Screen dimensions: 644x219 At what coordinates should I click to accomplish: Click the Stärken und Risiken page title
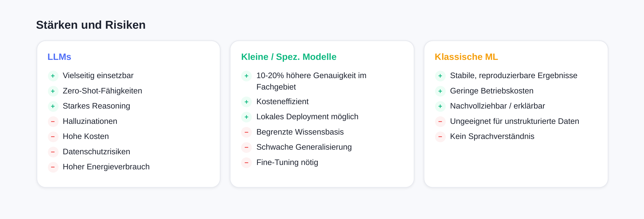[91, 25]
